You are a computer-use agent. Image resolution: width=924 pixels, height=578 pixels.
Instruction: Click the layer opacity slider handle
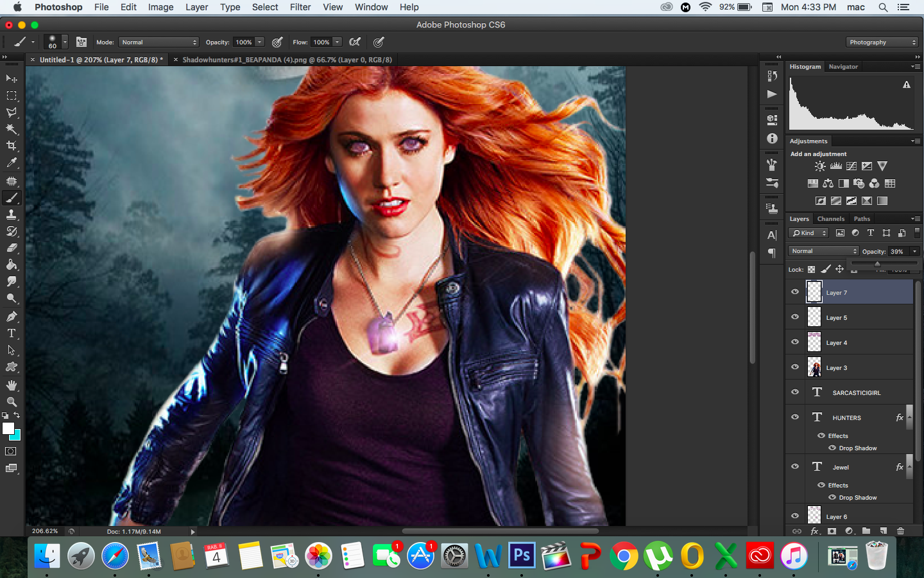coord(877,264)
